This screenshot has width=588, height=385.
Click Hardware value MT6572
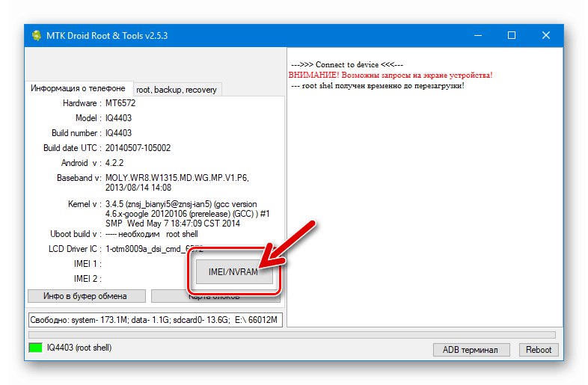[x=120, y=103]
